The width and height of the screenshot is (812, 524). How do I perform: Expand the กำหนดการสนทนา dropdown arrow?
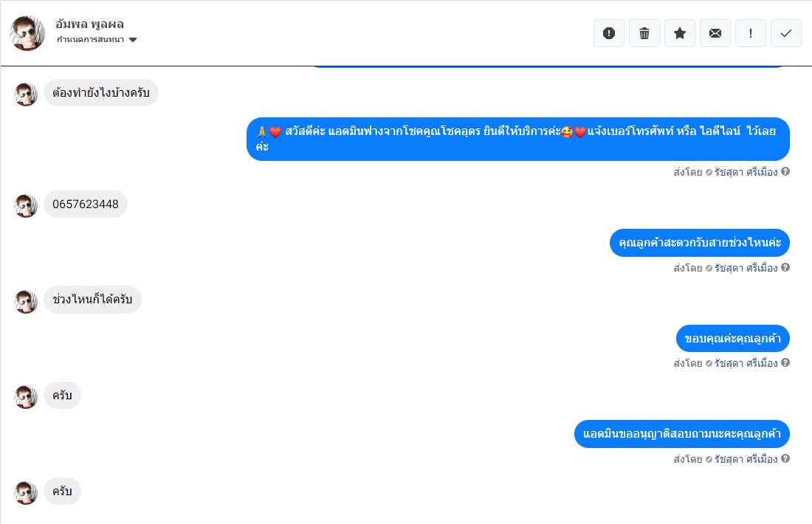tap(133, 40)
